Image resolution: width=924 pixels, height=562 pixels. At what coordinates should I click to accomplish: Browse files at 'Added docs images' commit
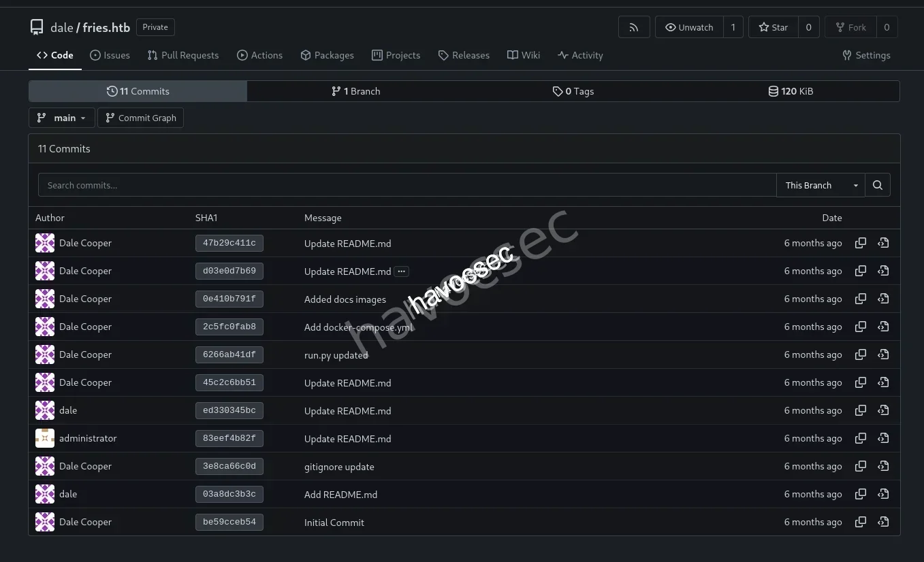point(883,299)
